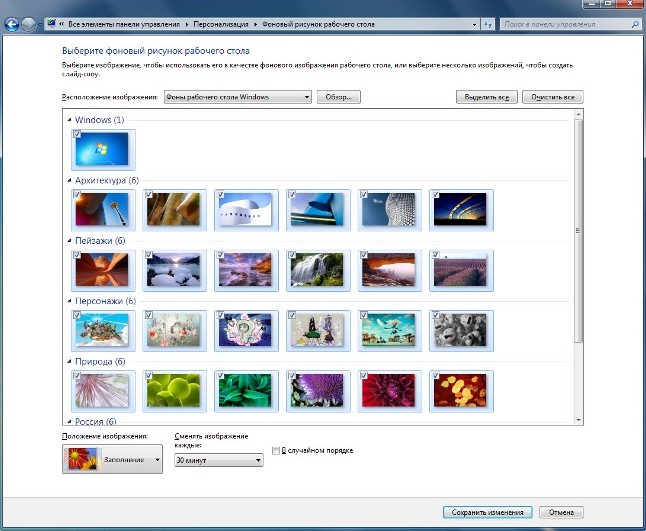646x531 pixels.
Task: Open 'Все элементы панели управления' breadcrumb
Action: [124, 24]
